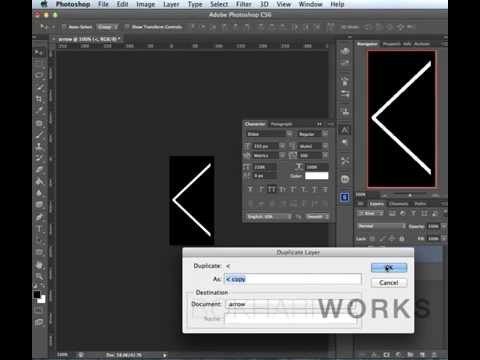Switch to the Channels tab

point(398,204)
